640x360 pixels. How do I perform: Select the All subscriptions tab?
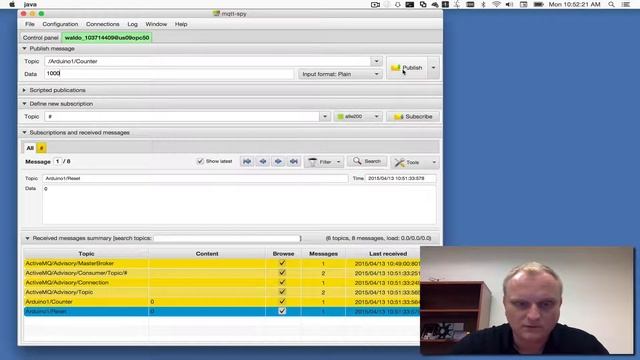coord(30,148)
